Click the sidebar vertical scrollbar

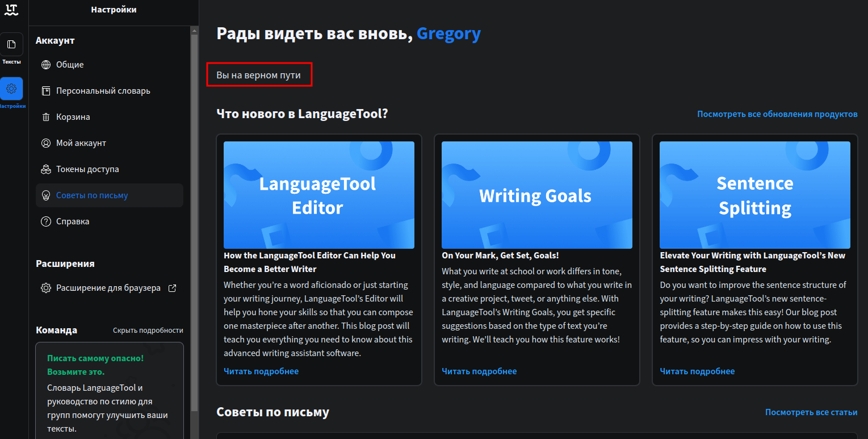pyautogui.click(x=195, y=221)
